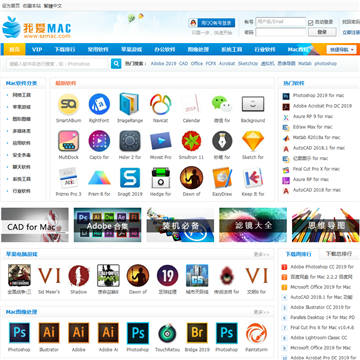Open the Smultron 11 app icon
Viewport: 360px width, 360px height.
[191, 141]
